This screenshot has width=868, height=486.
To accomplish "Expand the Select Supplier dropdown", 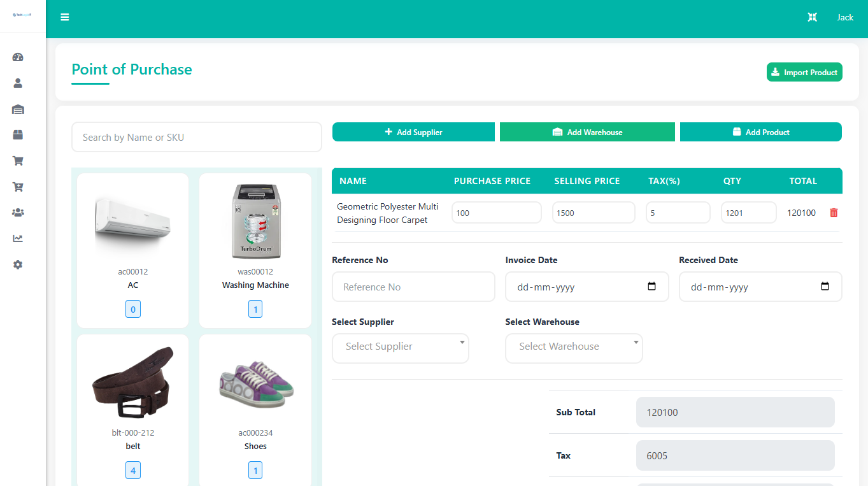I will click(x=401, y=348).
